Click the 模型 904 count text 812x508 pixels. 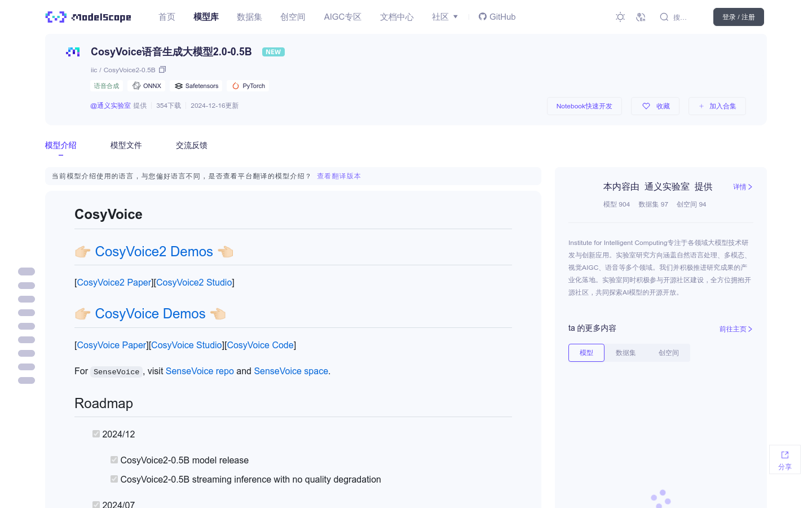tap(616, 204)
